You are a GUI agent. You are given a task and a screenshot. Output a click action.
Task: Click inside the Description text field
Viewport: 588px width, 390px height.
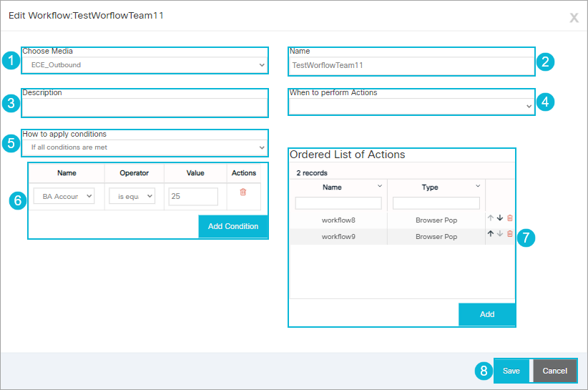[x=144, y=107]
